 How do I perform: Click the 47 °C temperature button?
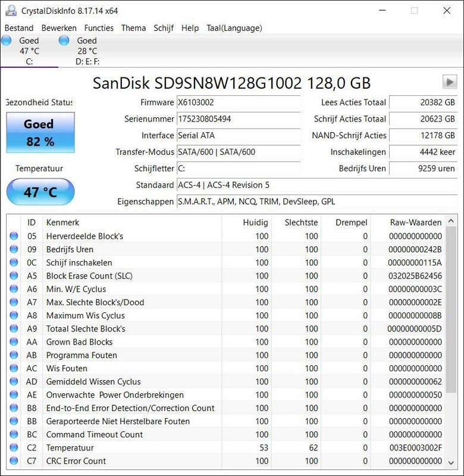click(x=40, y=192)
